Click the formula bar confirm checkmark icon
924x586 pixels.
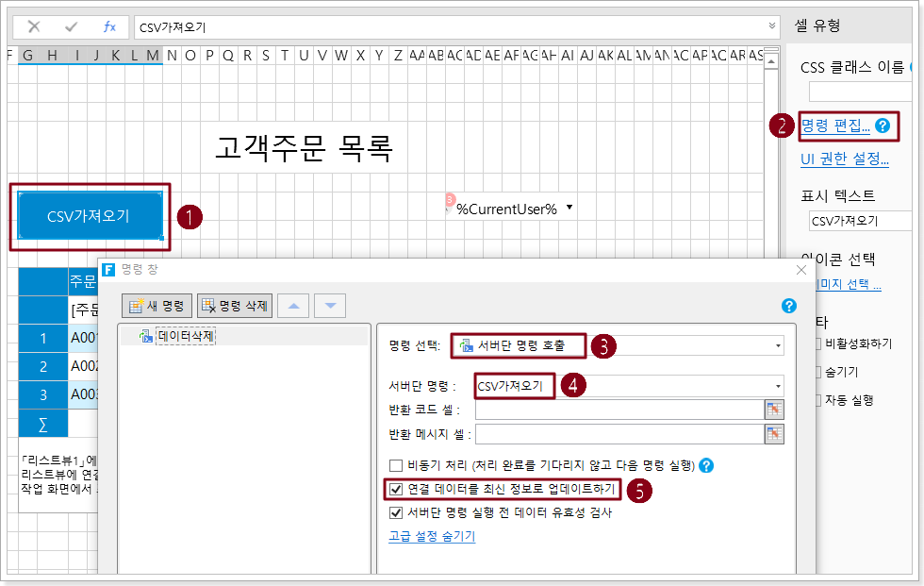pos(72,26)
